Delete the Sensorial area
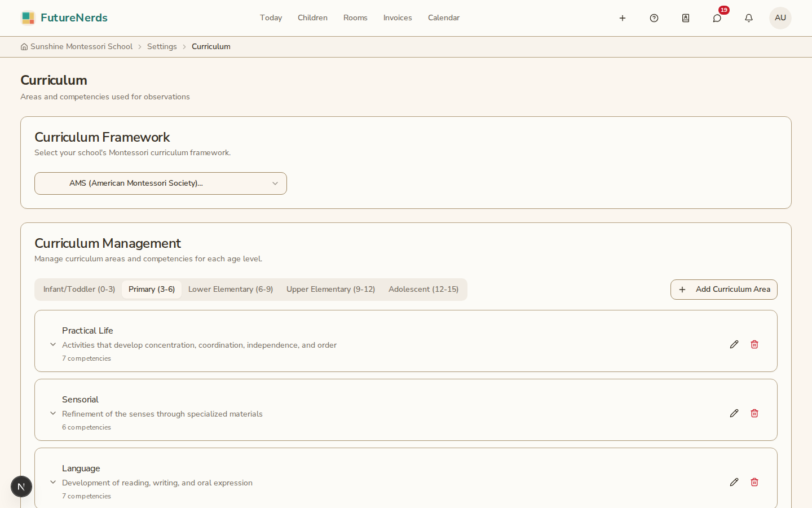The width and height of the screenshot is (812, 508). click(754, 413)
